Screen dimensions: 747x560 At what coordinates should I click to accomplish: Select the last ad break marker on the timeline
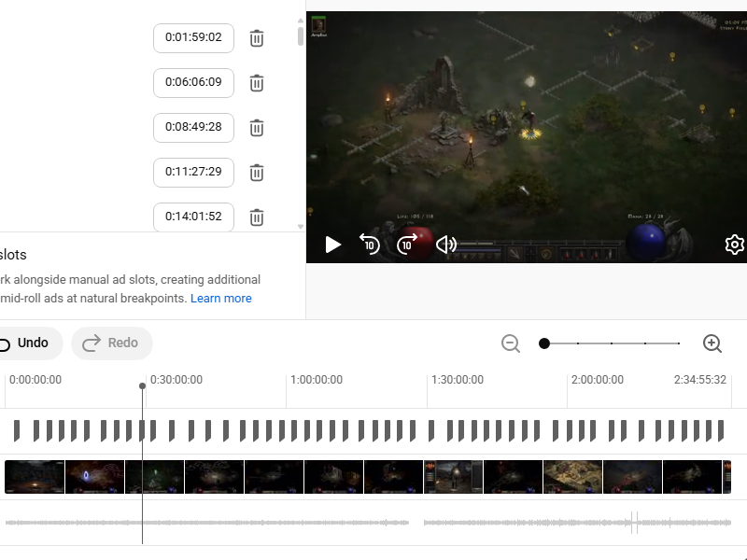[721, 430]
